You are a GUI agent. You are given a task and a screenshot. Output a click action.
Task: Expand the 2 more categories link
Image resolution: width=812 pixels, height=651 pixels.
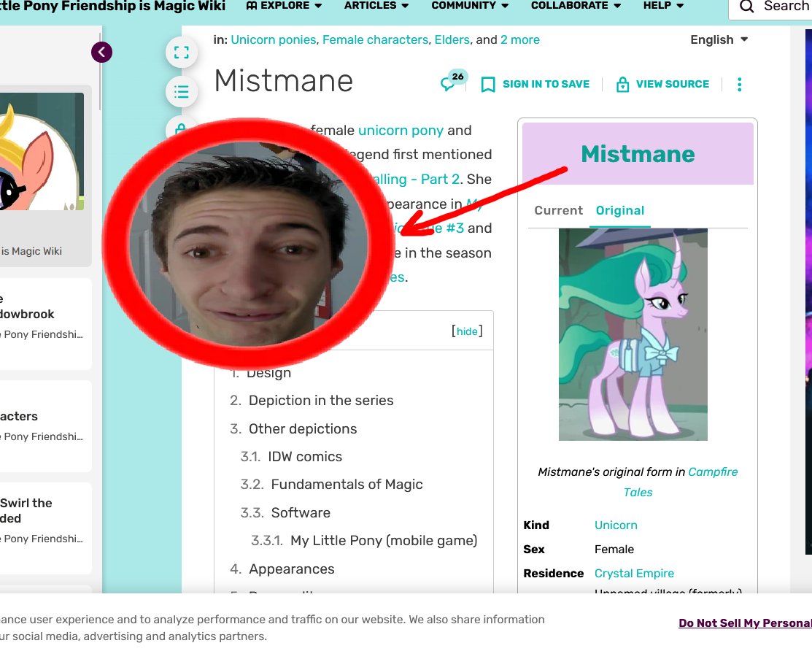click(519, 40)
